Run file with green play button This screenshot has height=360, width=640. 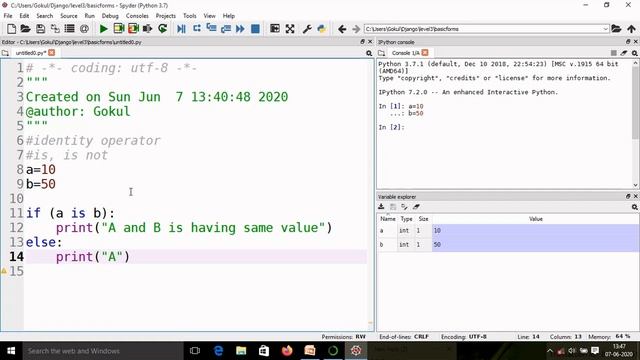(x=103, y=29)
